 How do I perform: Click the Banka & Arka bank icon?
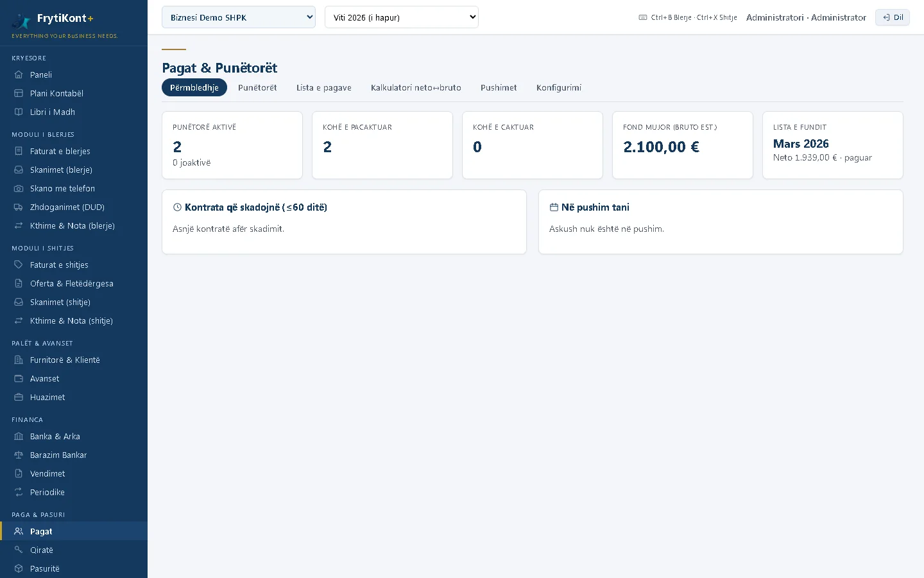(19, 436)
